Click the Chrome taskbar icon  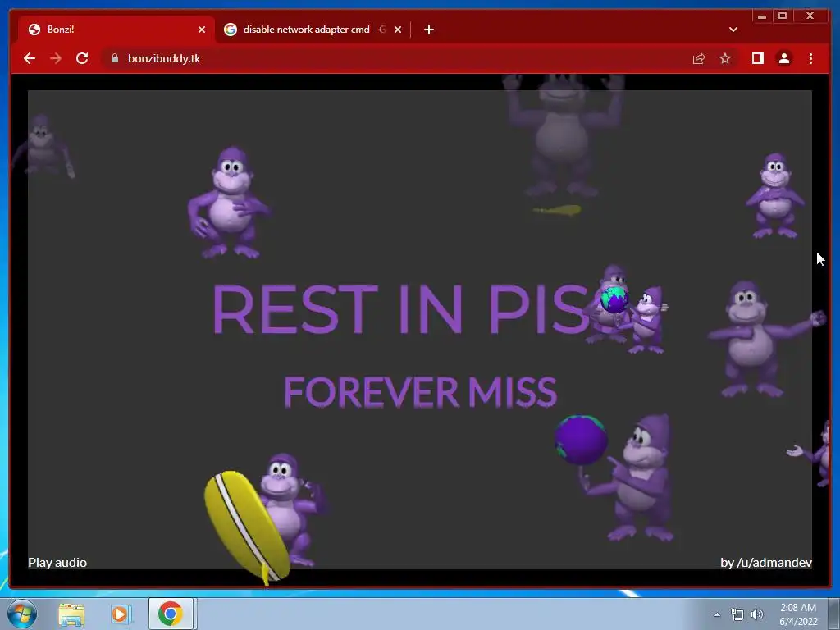click(171, 614)
